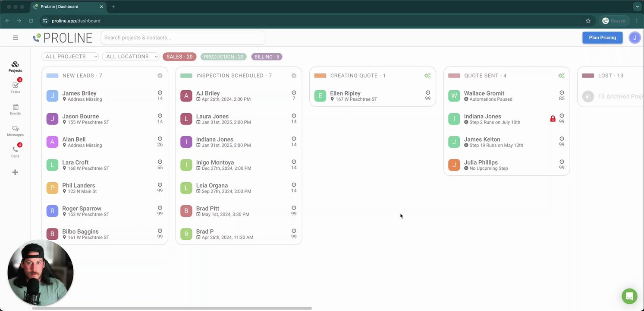Expand the All Projects dropdown
Image resolution: width=644 pixels, height=311 pixels.
pyautogui.click(x=70, y=57)
